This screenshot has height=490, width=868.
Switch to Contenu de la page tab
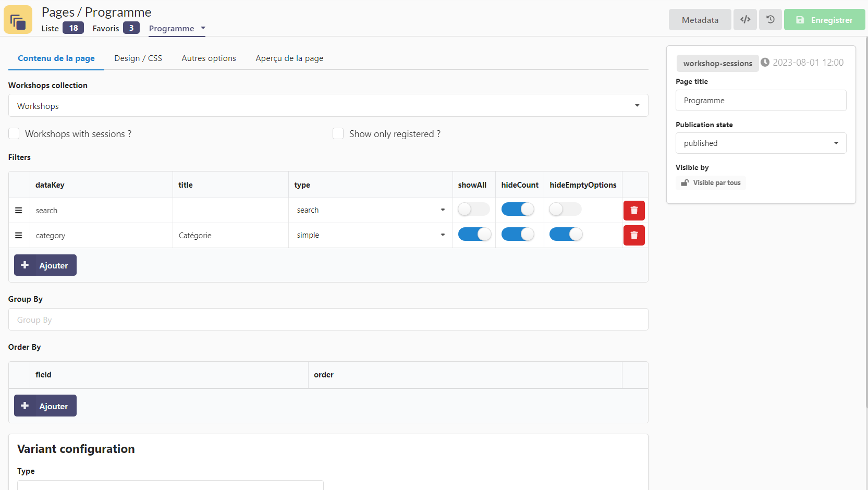point(56,58)
